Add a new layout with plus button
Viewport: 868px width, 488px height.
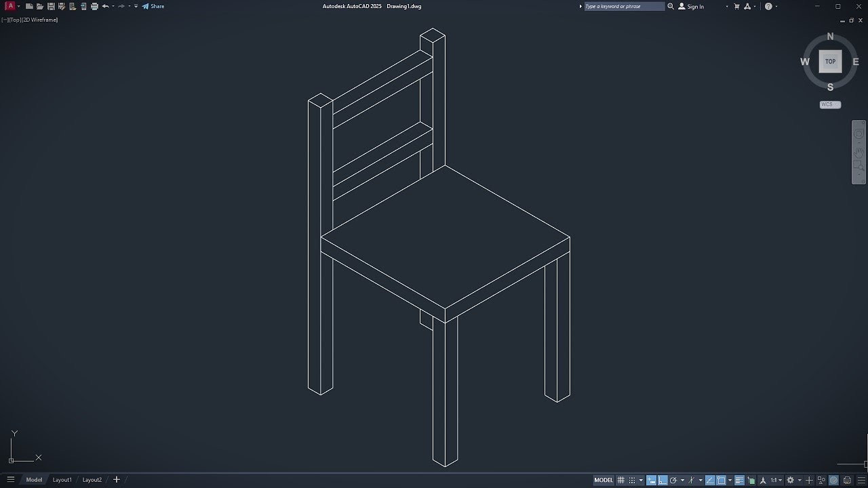[117, 480]
